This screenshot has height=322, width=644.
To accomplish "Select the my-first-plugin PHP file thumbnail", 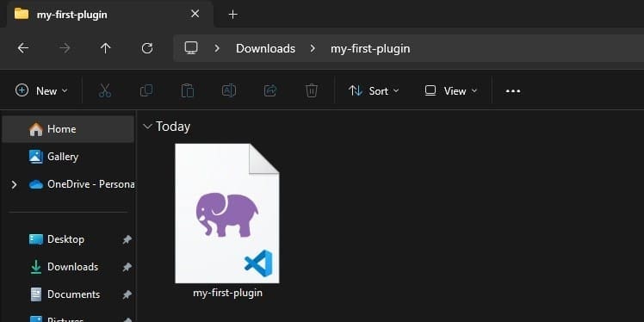I will pos(227,214).
